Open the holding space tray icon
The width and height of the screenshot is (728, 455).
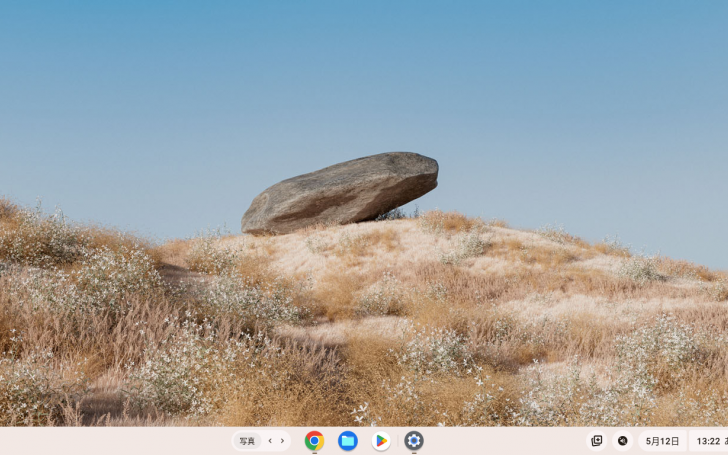tap(597, 441)
